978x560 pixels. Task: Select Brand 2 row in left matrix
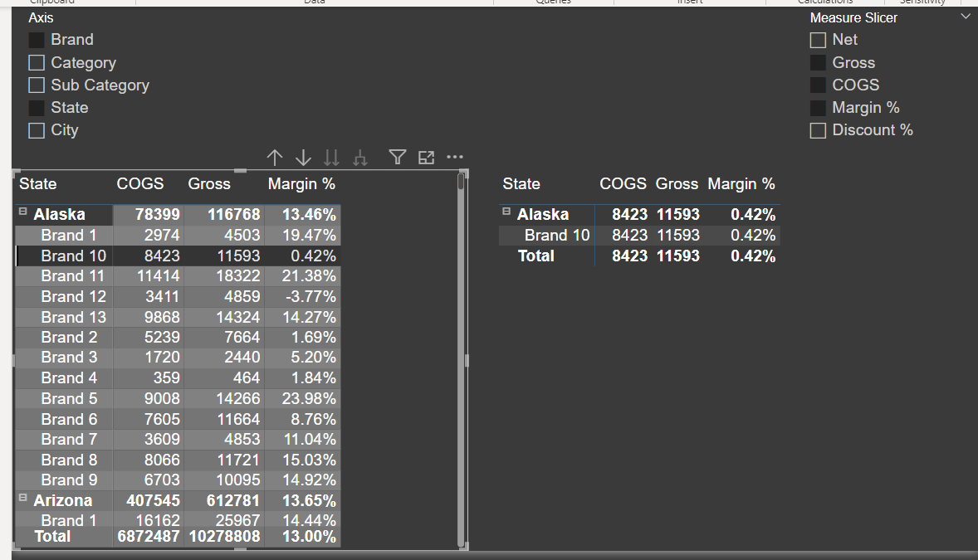(178, 337)
